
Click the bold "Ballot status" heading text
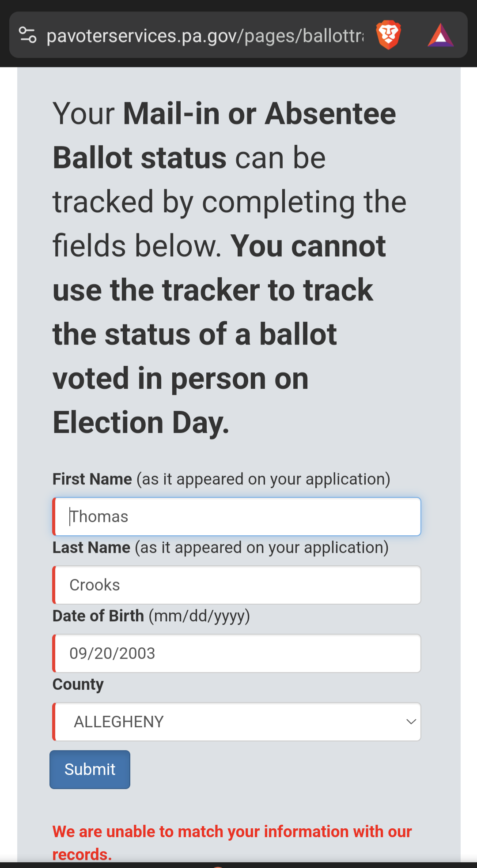pos(140,158)
